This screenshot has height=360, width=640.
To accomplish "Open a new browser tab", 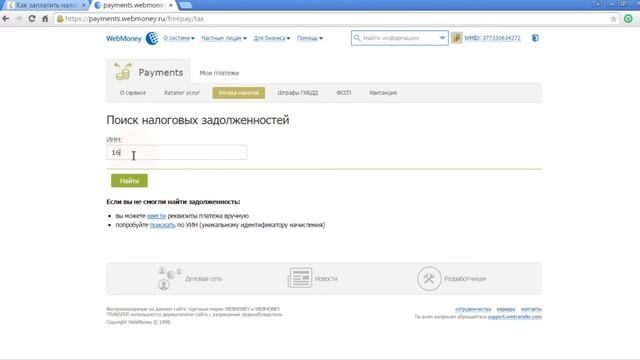I will pos(185,5).
